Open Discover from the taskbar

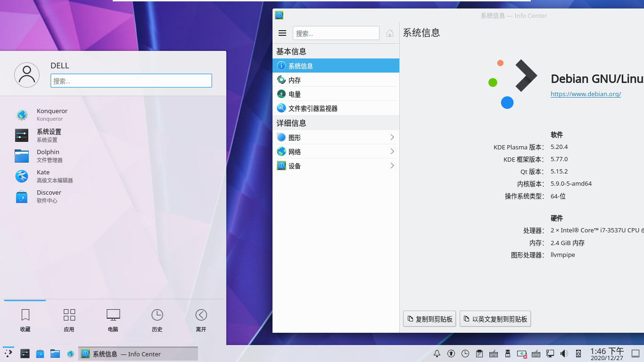click(40, 354)
